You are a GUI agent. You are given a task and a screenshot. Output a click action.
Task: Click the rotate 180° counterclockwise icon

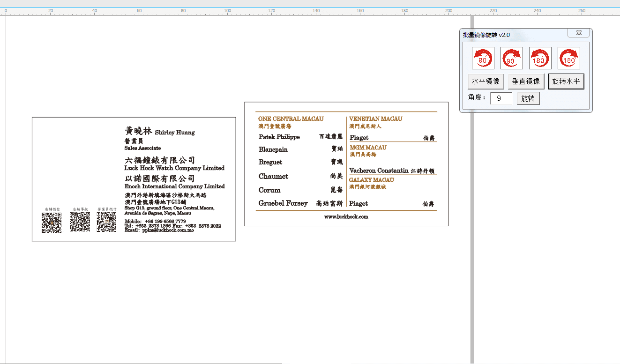[x=540, y=58]
